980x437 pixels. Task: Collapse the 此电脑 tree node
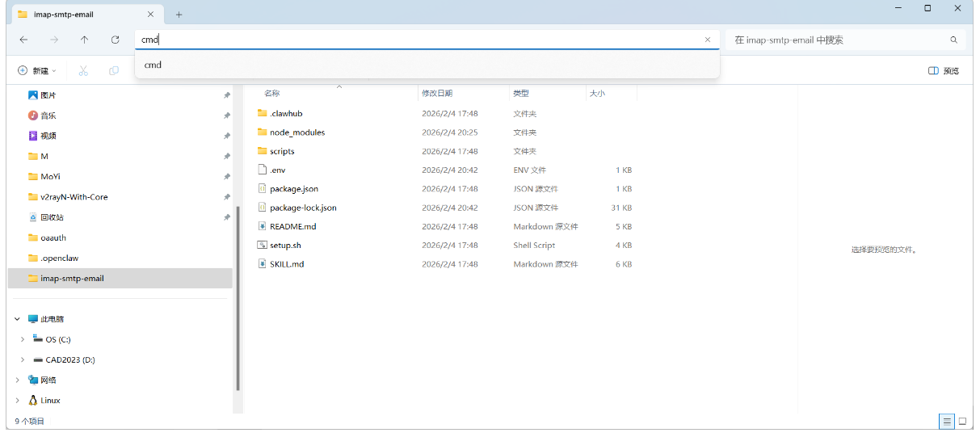[x=17, y=319]
